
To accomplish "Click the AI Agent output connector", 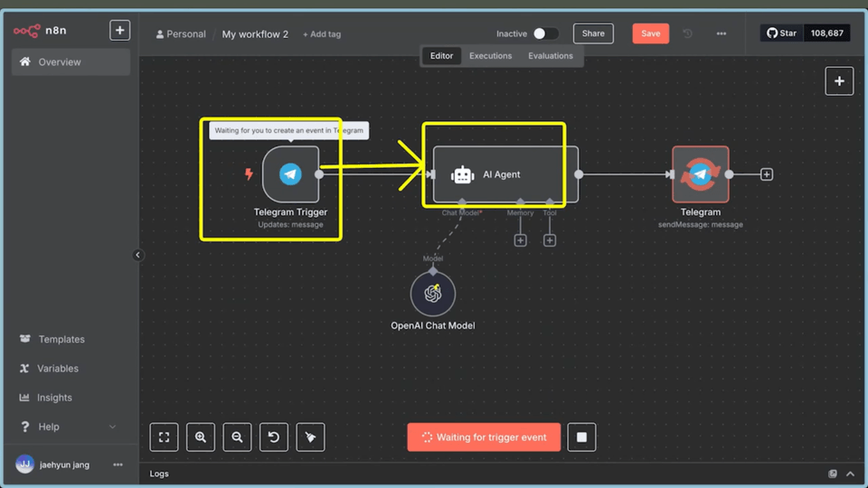I will [579, 174].
